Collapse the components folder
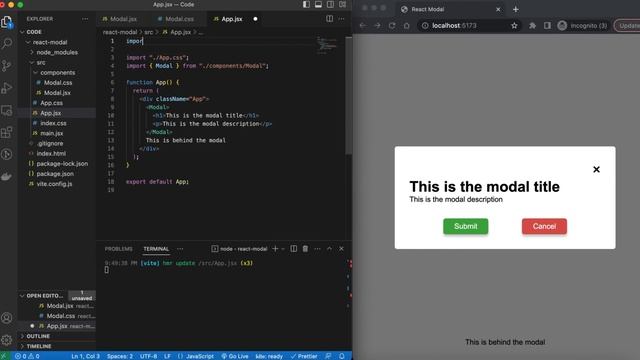The image size is (640, 360). click(57, 73)
